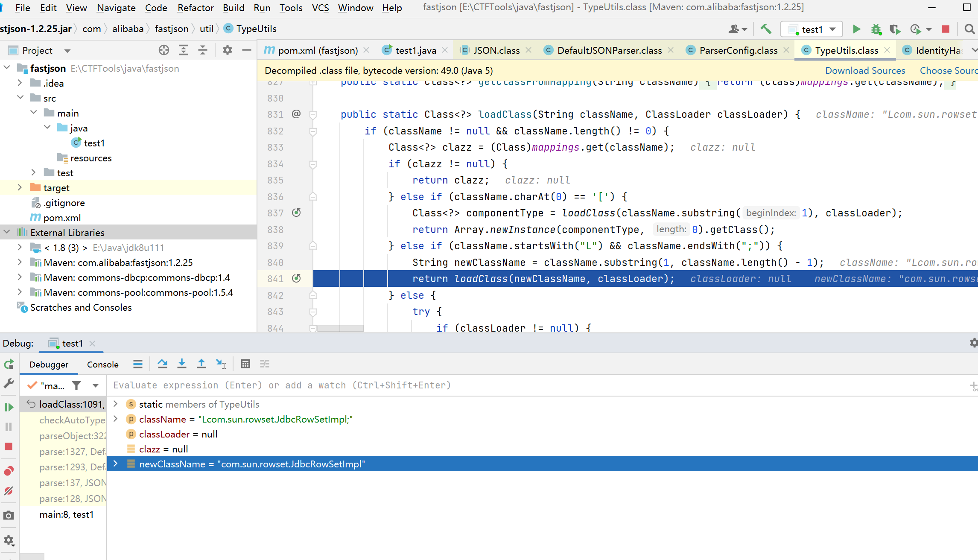Stop debug session red square
The height and width of the screenshot is (560, 978).
(9, 446)
